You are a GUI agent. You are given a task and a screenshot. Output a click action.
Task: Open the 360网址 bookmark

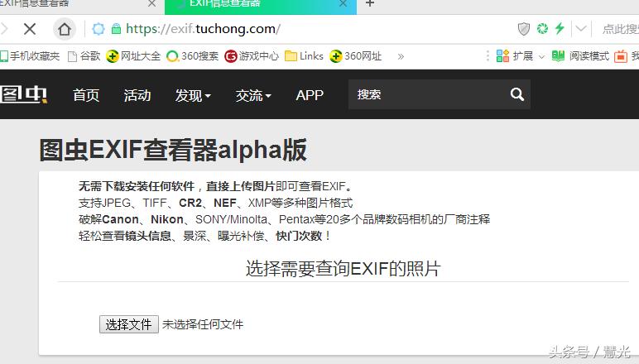pyautogui.click(x=356, y=56)
